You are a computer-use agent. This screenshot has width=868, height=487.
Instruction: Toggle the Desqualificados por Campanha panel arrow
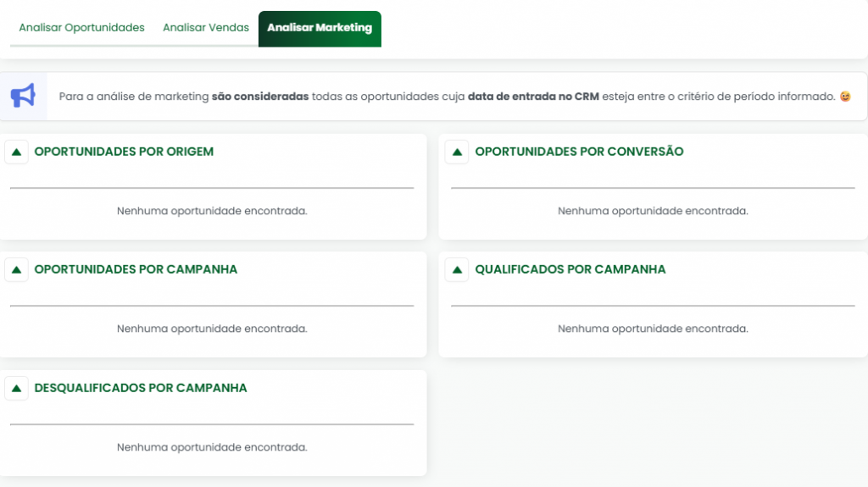tap(16, 389)
